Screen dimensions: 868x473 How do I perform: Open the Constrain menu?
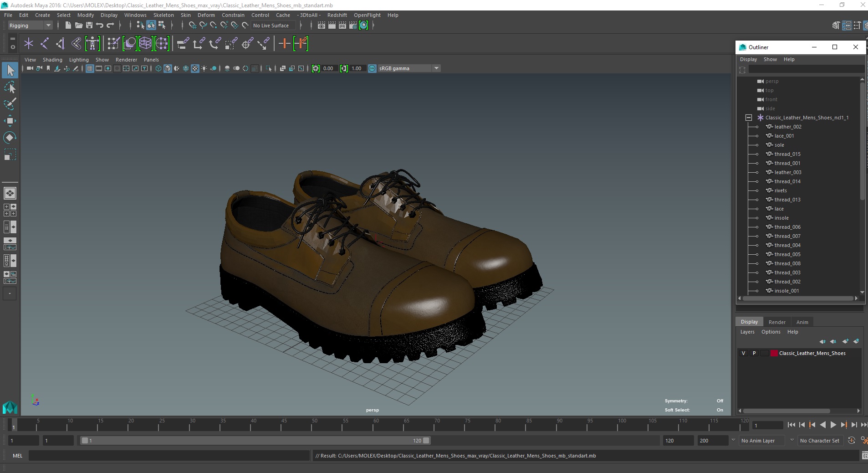click(x=233, y=15)
